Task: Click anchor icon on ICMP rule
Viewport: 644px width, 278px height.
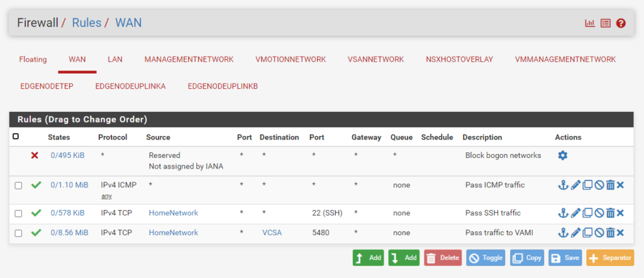Action: pyautogui.click(x=563, y=186)
